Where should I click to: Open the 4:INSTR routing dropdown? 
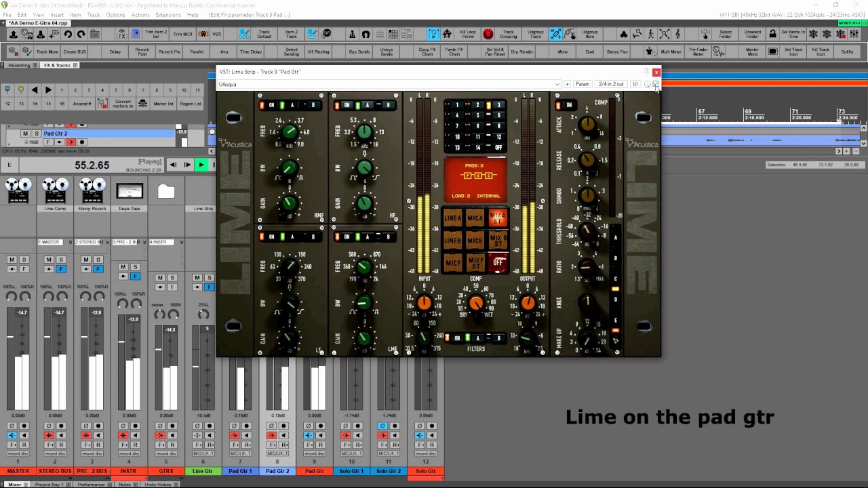pos(161,242)
